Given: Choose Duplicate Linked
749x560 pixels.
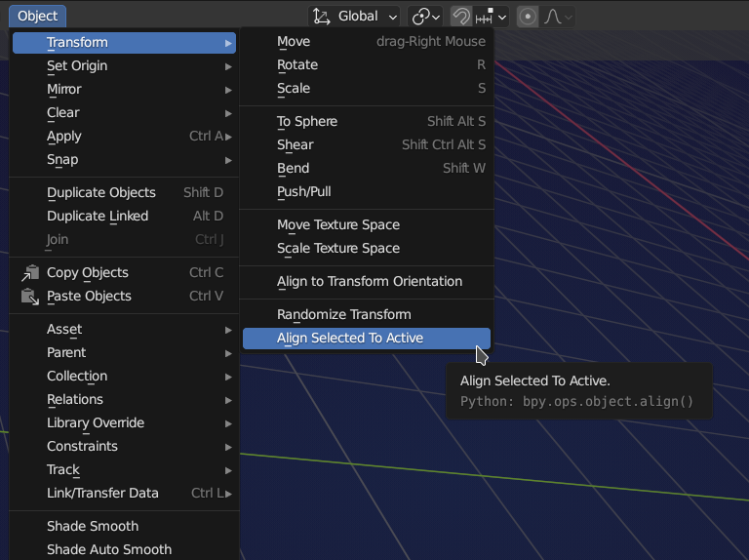Looking at the screenshot, I should click(124, 216).
